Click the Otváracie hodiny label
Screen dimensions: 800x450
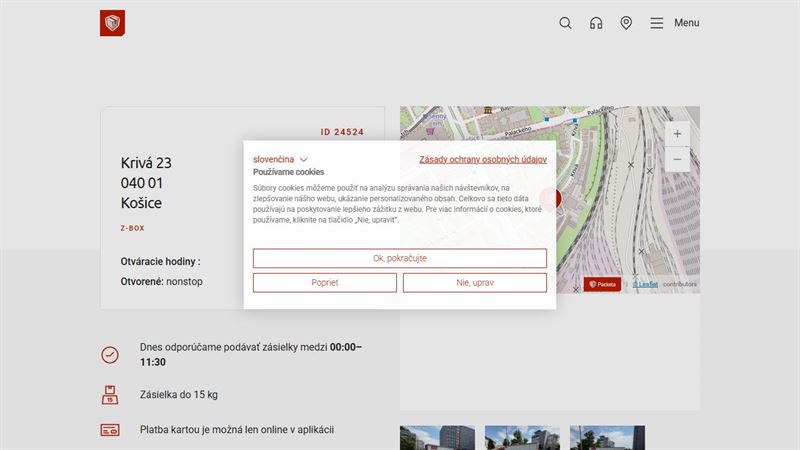(160, 261)
